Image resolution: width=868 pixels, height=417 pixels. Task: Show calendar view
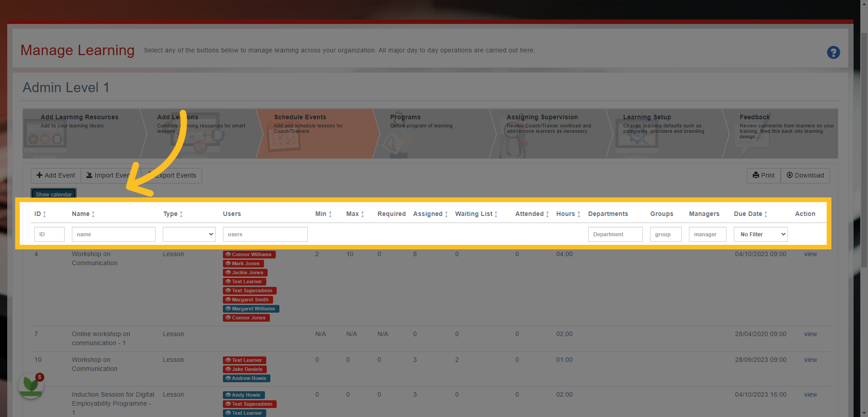coord(53,194)
